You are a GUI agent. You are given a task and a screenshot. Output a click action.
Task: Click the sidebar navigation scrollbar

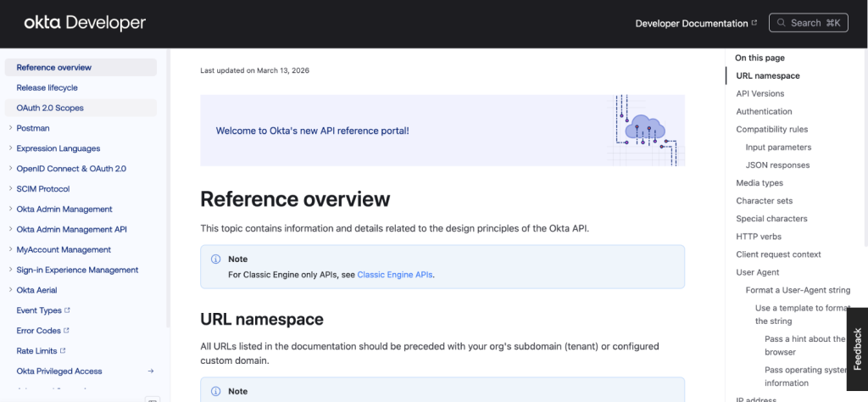[x=168, y=188]
